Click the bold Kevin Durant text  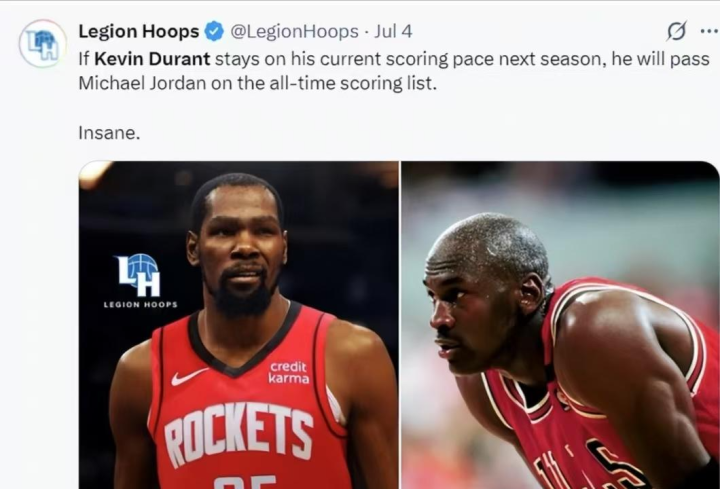152,59
